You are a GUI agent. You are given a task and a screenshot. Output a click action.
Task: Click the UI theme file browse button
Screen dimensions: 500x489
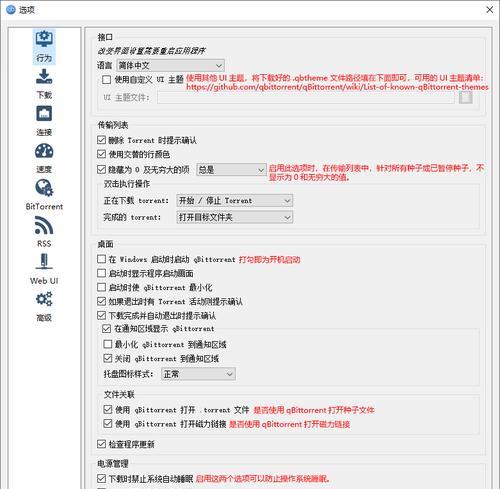click(466, 97)
